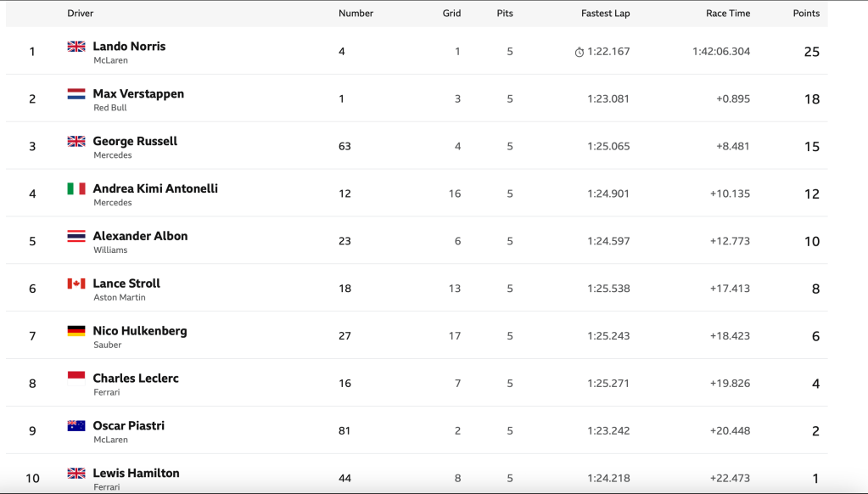Click the Monaco flag beside Charles Leclerc
The width and height of the screenshot is (868, 494).
click(x=76, y=379)
